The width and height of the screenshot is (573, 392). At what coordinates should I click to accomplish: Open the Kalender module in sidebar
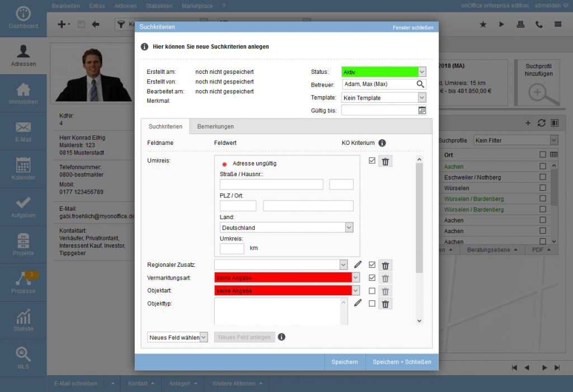pos(24,169)
